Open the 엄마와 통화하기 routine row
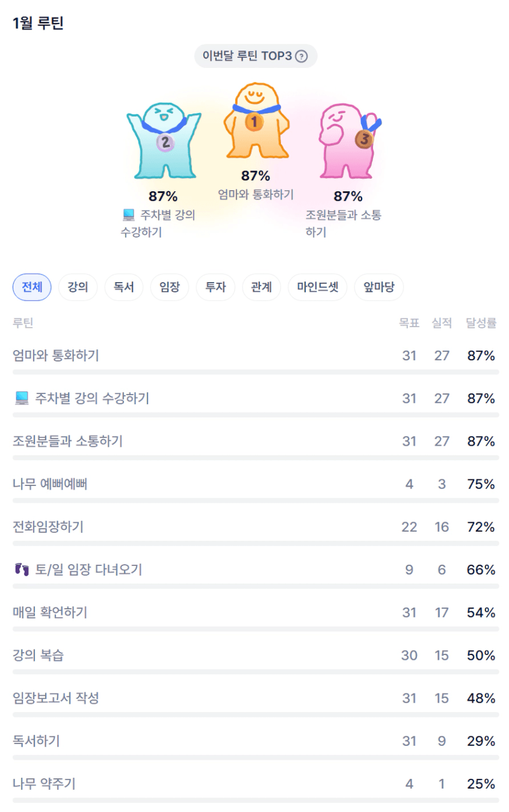The height and width of the screenshot is (812, 509). click(56, 355)
